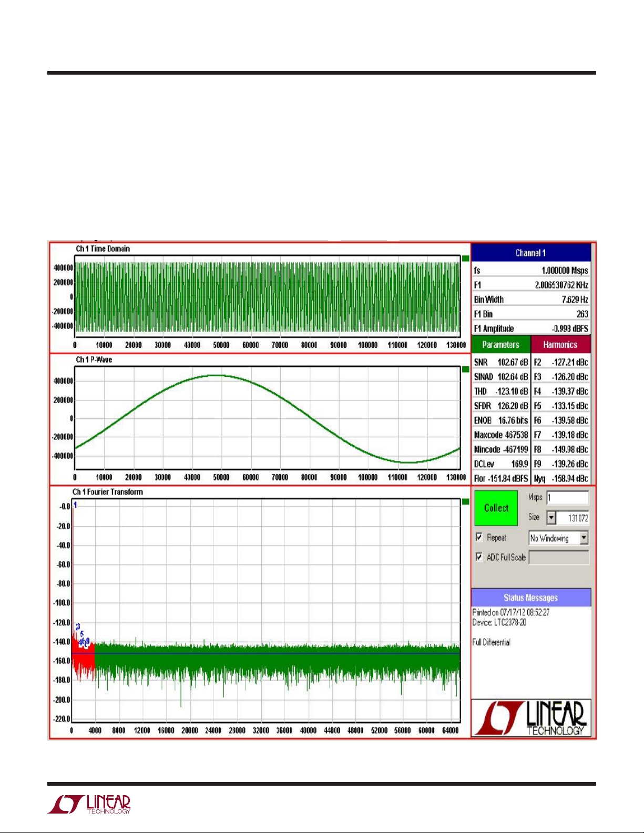Click the green square beside Fourier Transform plot
This screenshot has height=833, width=644.
pyautogui.click(x=465, y=502)
